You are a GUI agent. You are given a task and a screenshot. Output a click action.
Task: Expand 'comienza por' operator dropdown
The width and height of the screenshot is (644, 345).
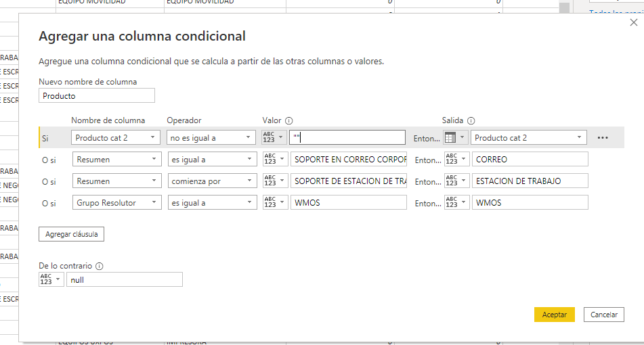pos(212,181)
